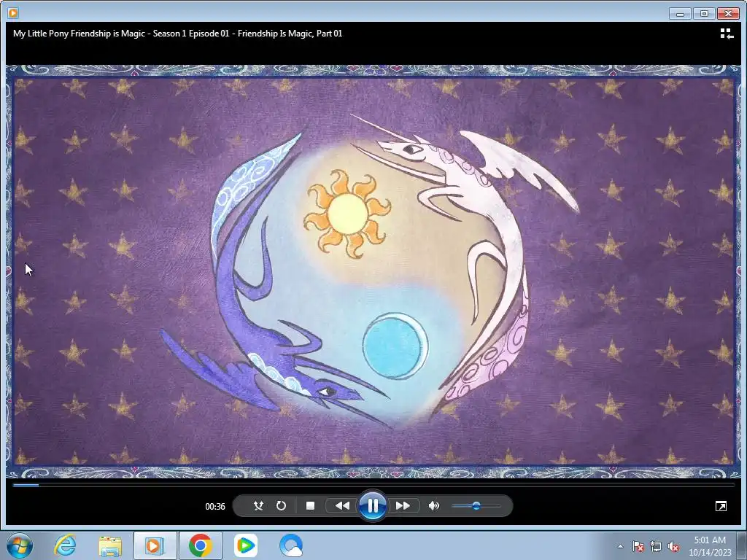The height and width of the screenshot is (560, 747).
Task: Launch Internet Explorer from taskbar
Action: pos(65,545)
